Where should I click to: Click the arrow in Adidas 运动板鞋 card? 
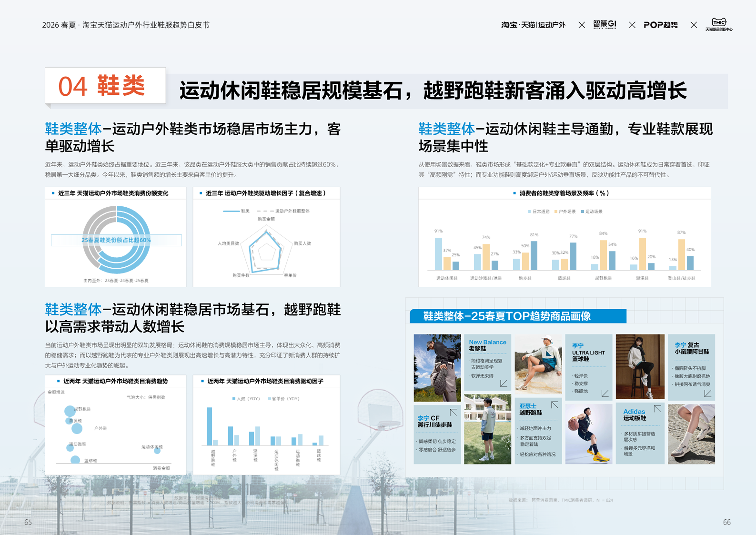point(657,409)
